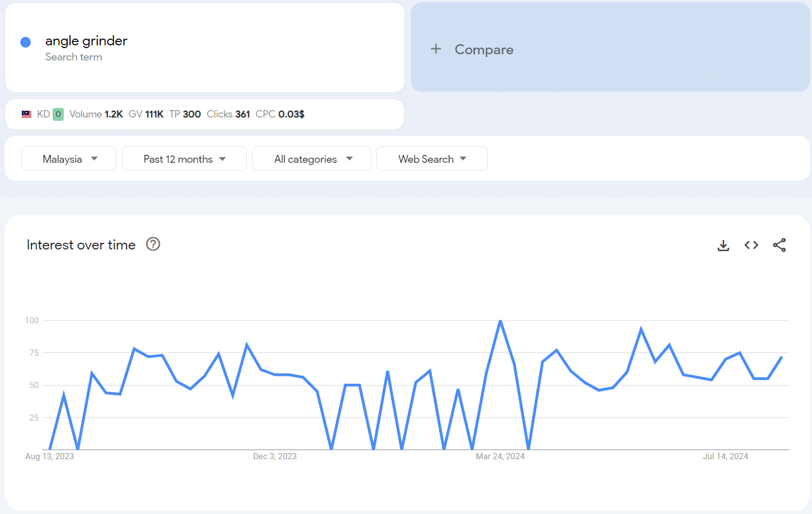Click the chart peak at 100
The image size is (812, 514).
click(x=500, y=321)
